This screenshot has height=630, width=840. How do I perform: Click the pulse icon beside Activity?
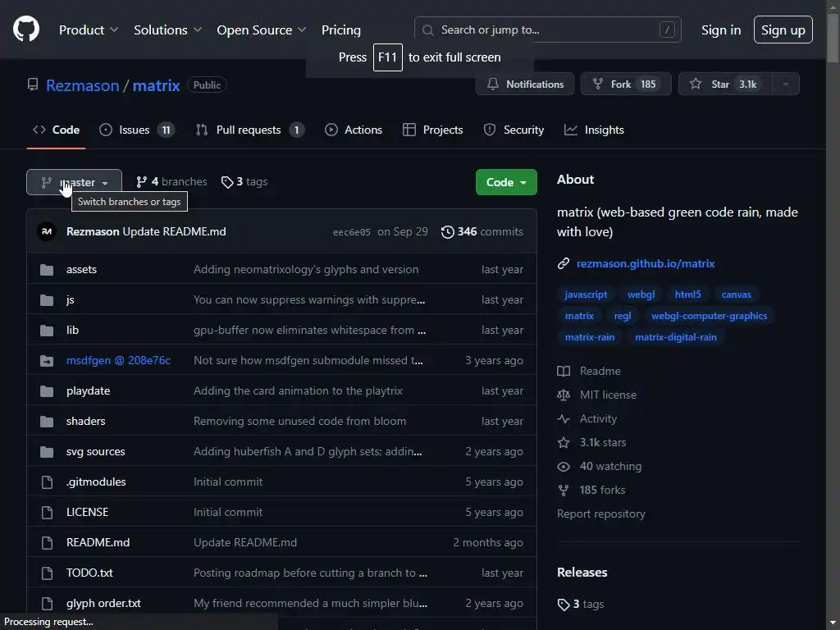click(x=564, y=419)
